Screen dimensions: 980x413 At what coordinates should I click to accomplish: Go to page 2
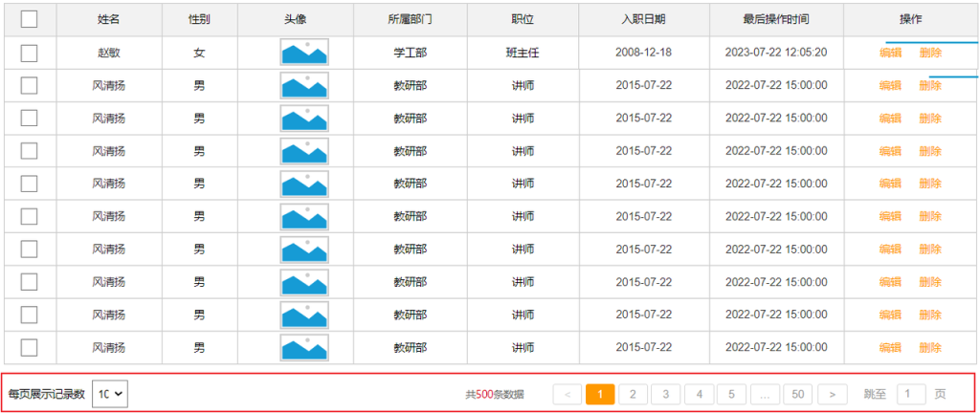633,394
